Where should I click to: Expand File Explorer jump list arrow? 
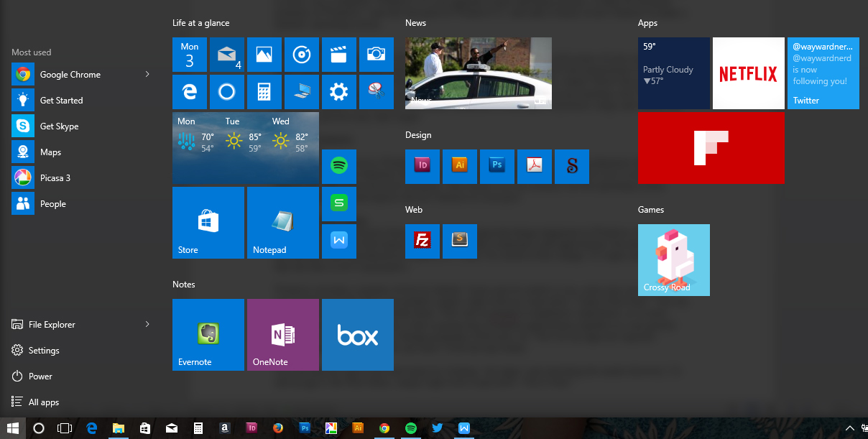(147, 325)
